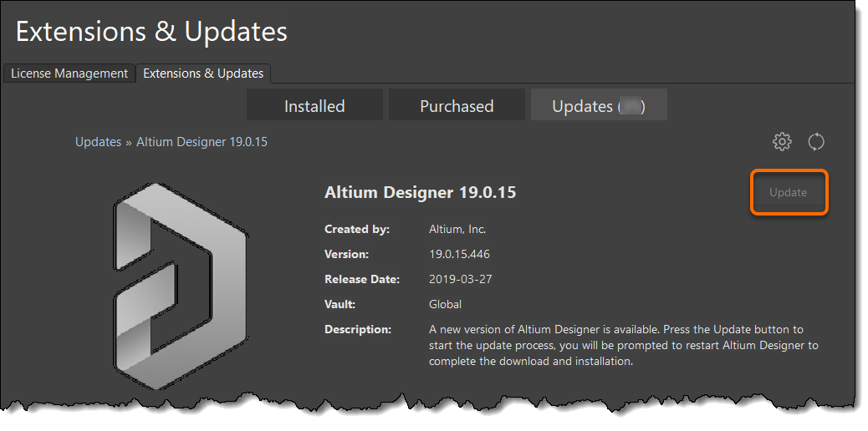868x431 pixels.
Task: Click the Extensions & Updates page title
Action: 151,32
